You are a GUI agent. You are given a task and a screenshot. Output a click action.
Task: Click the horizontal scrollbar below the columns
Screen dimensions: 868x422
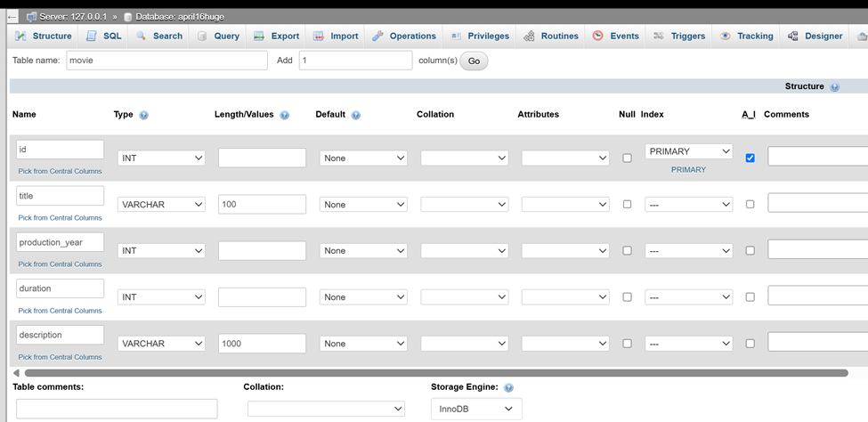coord(435,373)
